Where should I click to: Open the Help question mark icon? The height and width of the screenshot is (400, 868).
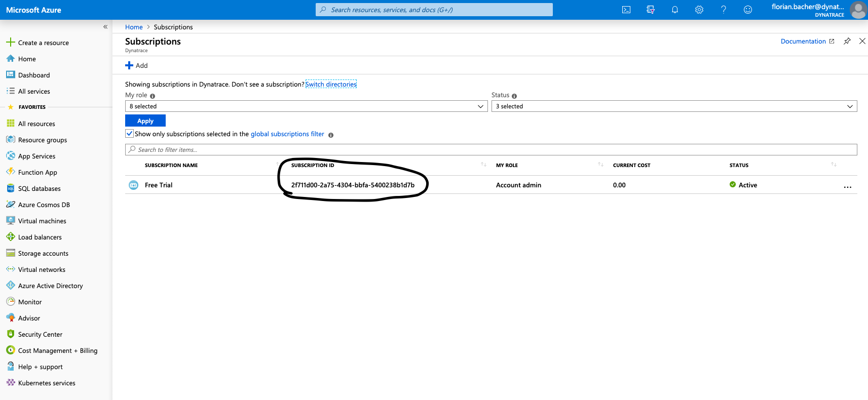(724, 10)
